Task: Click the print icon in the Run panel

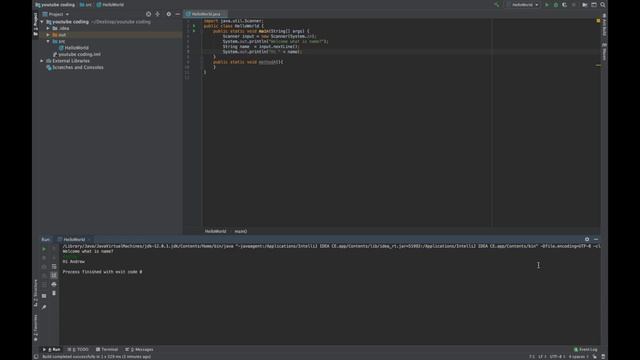Action: (x=54, y=284)
